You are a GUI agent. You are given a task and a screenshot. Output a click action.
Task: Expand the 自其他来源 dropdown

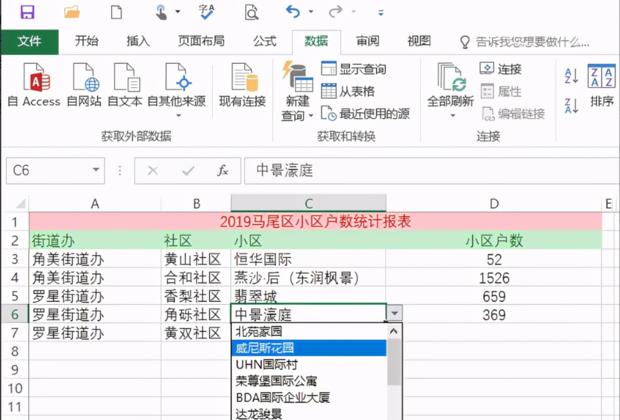point(177,101)
